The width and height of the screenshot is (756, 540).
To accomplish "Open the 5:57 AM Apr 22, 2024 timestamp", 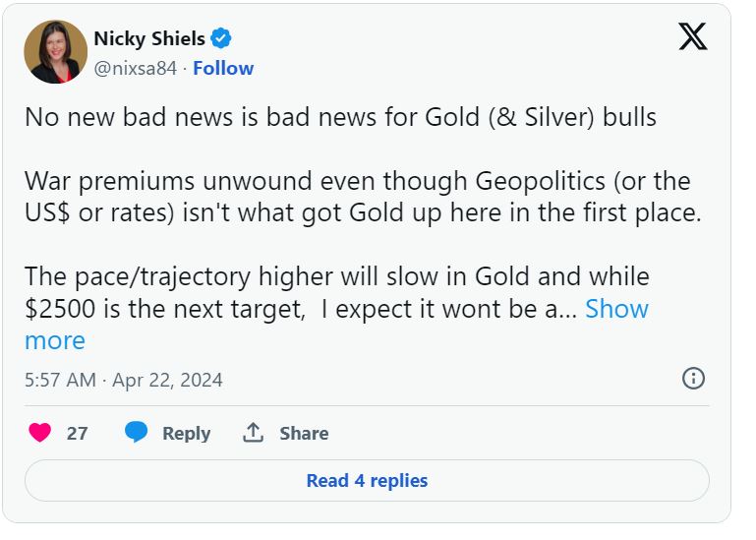I will tap(124, 380).
